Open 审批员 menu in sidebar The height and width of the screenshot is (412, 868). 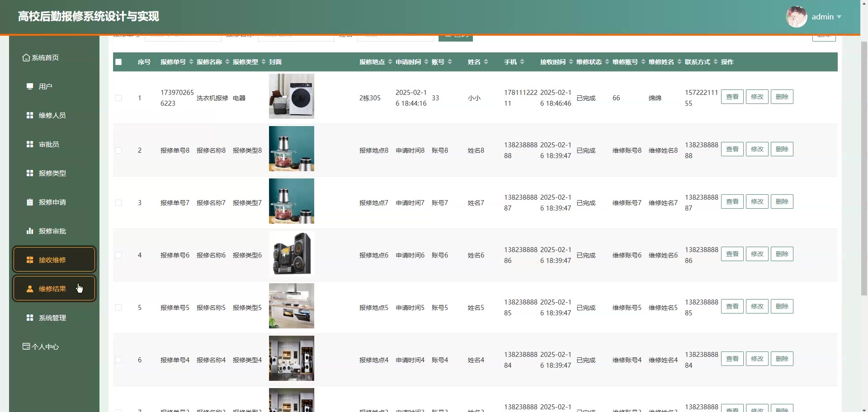point(54,144)
